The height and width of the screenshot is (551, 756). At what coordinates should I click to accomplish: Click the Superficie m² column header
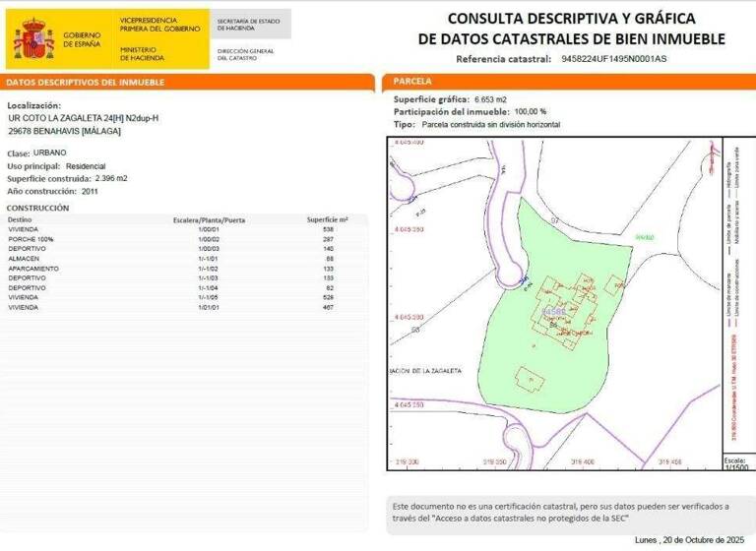click(x=327, y=219)
